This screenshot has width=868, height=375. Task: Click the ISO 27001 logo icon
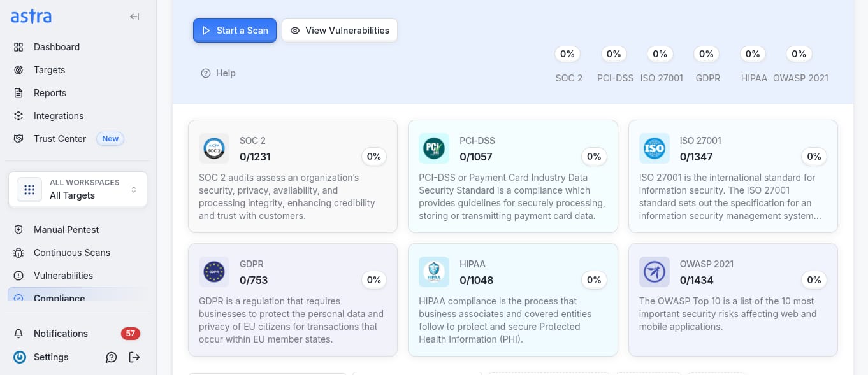[x=655, y=148]
